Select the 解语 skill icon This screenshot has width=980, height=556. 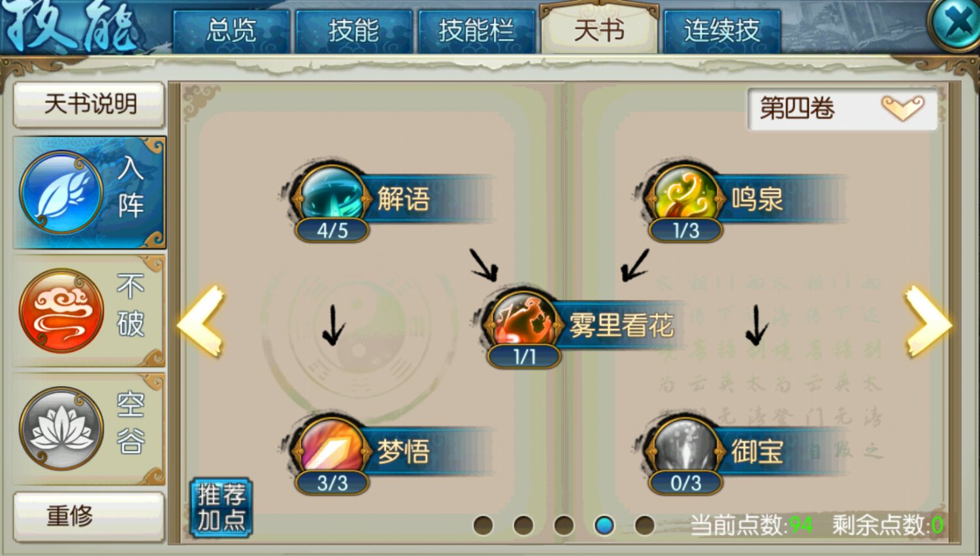point(331,196)
